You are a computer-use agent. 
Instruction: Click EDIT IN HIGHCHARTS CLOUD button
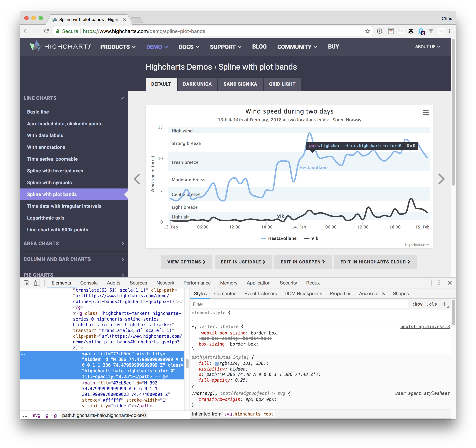click(375, 262)
